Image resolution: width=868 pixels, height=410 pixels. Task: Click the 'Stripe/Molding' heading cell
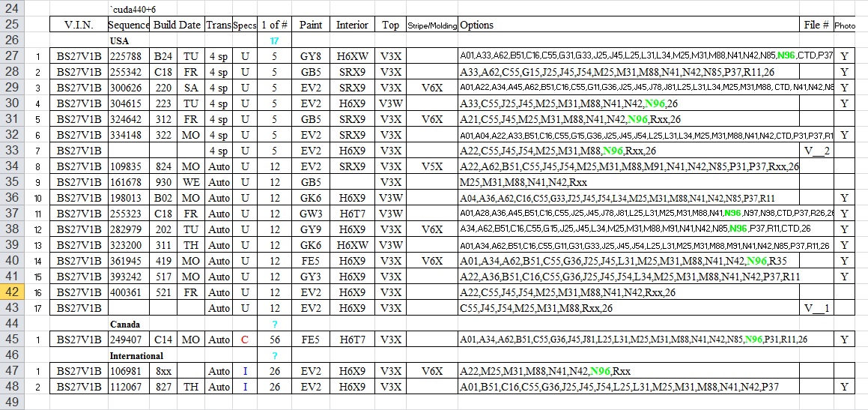coord(431,25)
